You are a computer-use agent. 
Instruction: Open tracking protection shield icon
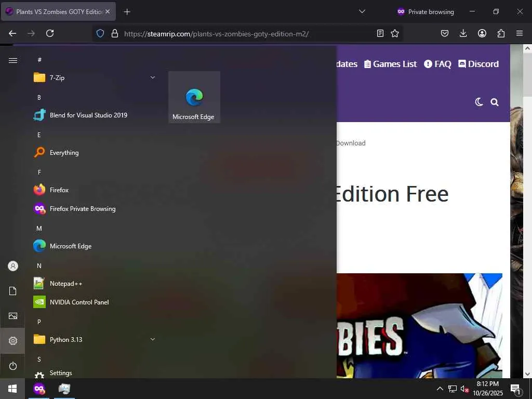(x=100, y=33)
